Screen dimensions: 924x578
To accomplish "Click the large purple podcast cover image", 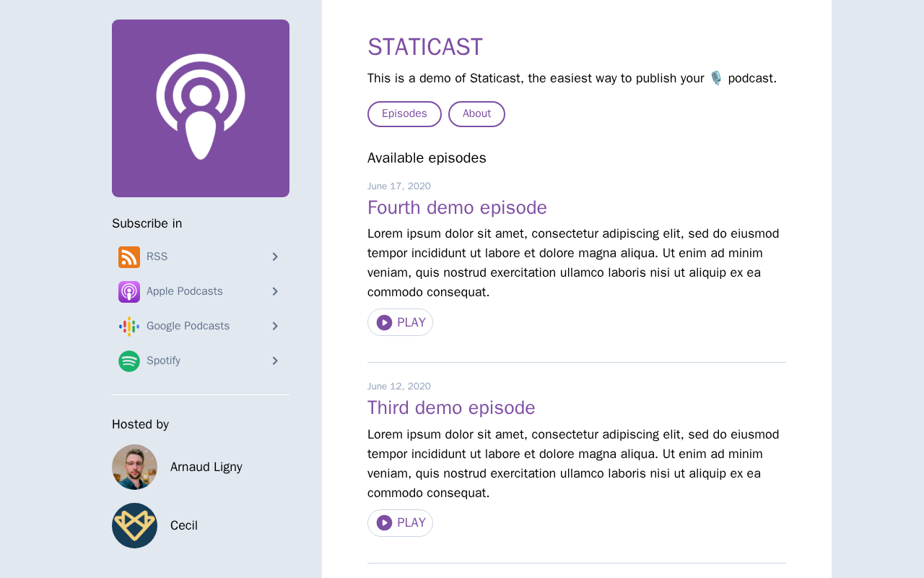I will (201, 108).
